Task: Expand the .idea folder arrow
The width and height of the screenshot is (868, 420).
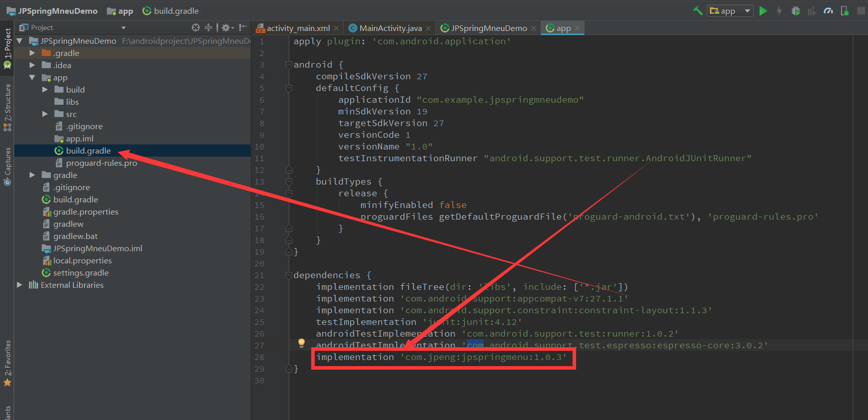Action: 33,65
